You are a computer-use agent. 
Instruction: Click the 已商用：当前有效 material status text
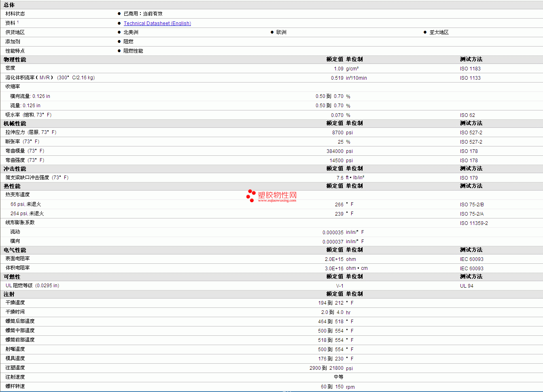click(143, 14)
